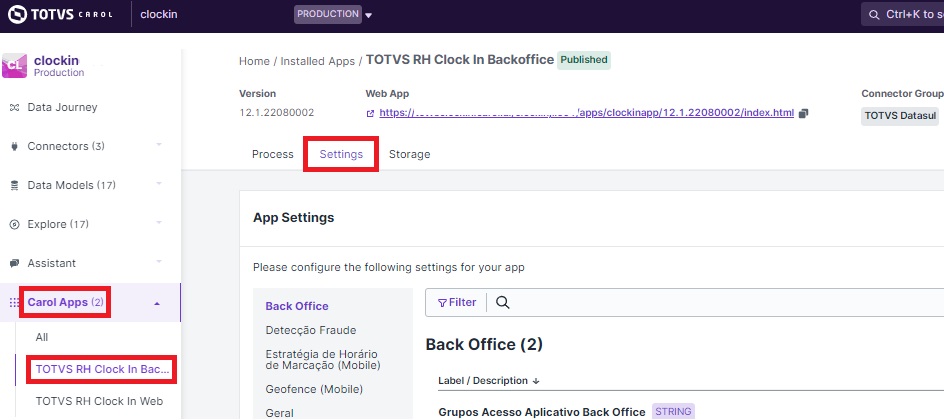This screenshot has width=944, height=420.
Task: Select the Geral settings category
Action: point(279,413)
